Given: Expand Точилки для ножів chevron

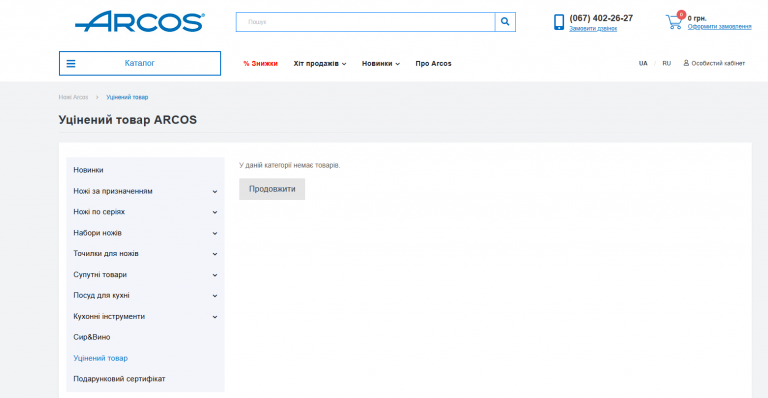Looking at the screenshot, I should click(215, 254).
